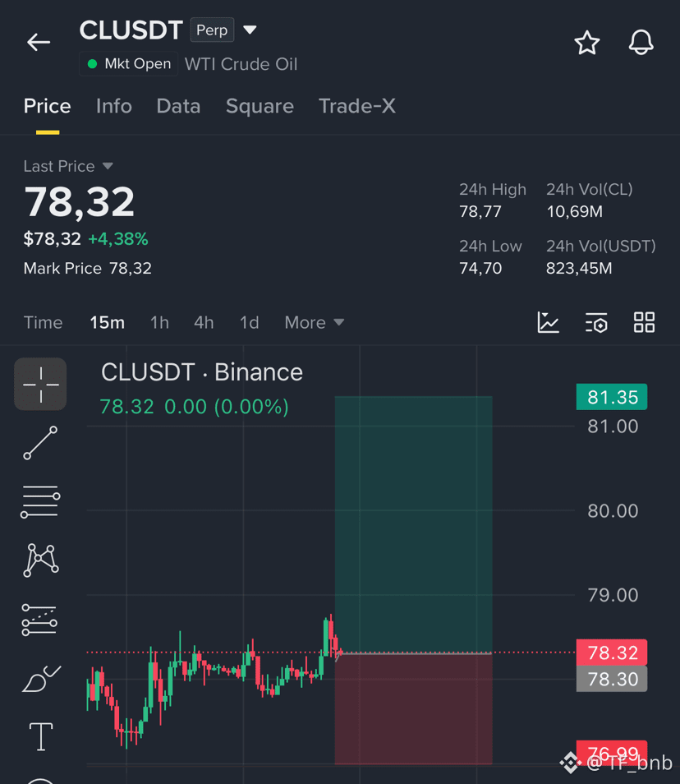Select the Time chart interval
The width and height of the screenshot is (680, 784).
tap(43, 322)
